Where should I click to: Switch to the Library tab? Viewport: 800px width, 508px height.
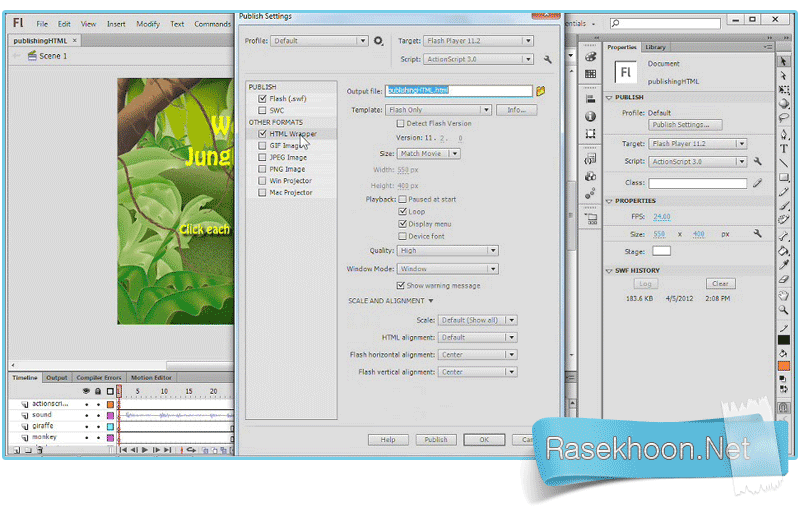point(656,47)
